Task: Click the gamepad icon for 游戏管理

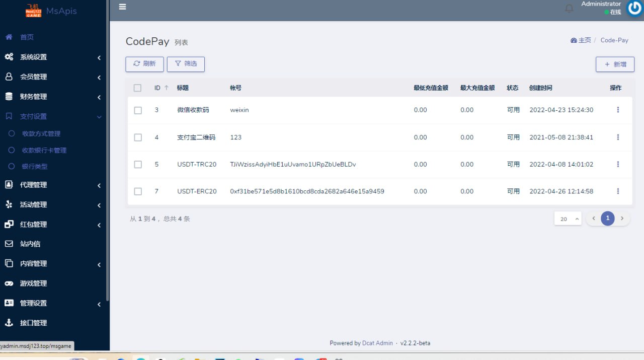Action: pyautogui.click(x=9, y=283)
